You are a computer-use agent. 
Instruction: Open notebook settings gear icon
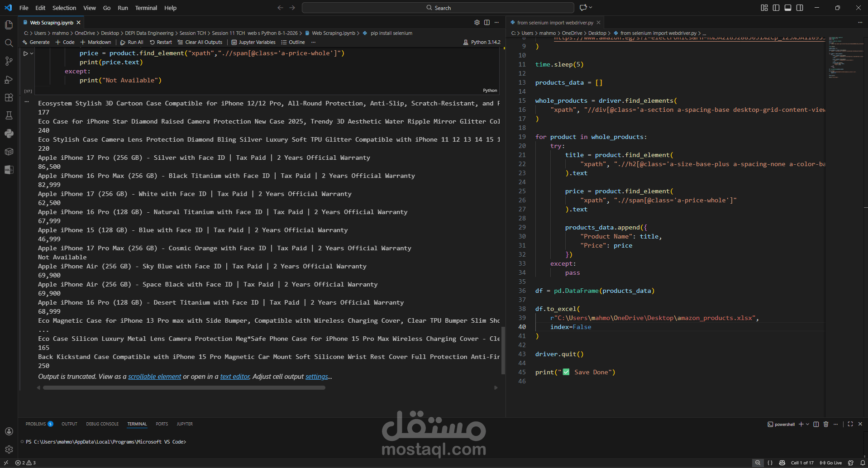(477, 22)
